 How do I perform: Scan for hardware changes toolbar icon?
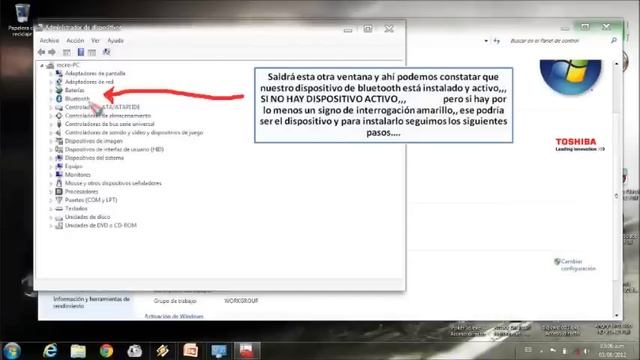107,52
